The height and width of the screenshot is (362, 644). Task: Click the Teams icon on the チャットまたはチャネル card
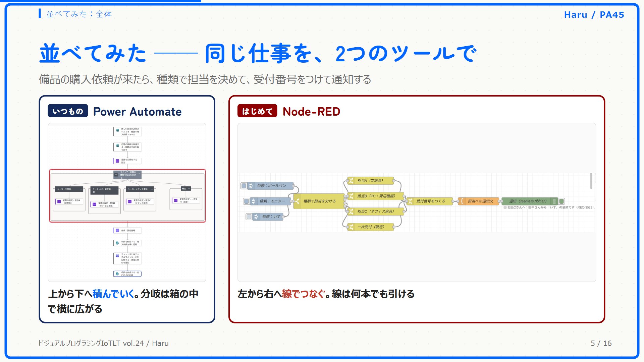point(117,255)
